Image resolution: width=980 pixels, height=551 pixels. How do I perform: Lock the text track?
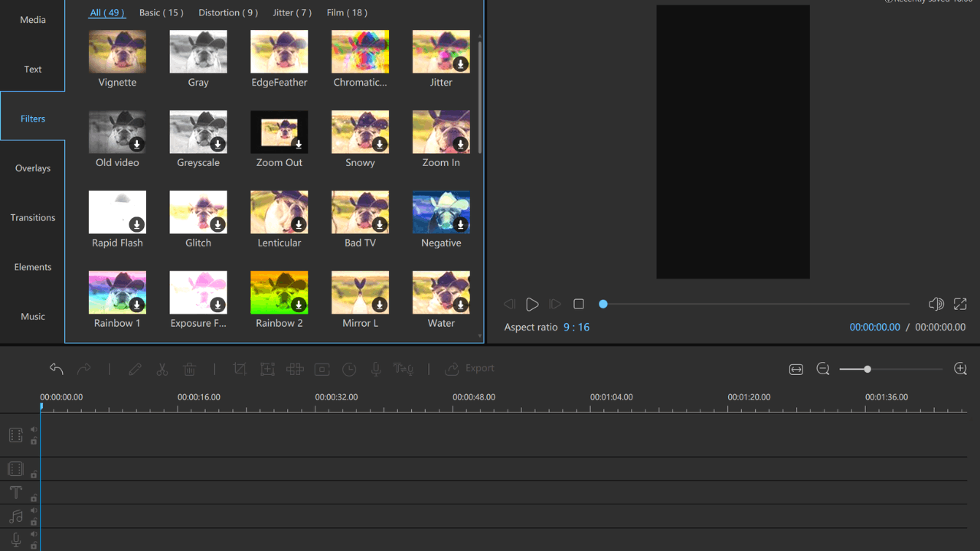(x=34, y=498)
